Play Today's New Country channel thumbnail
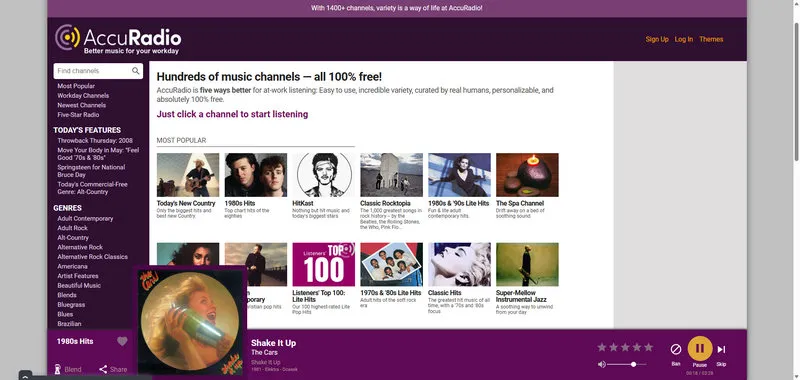 pyautogui.click(x=188, y=175)
